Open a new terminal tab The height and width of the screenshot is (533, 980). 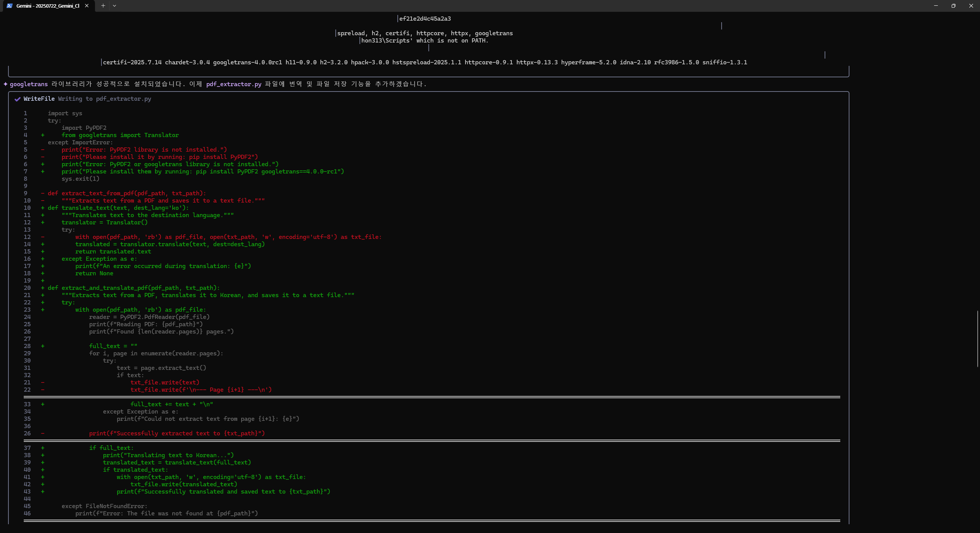point(103,6)
